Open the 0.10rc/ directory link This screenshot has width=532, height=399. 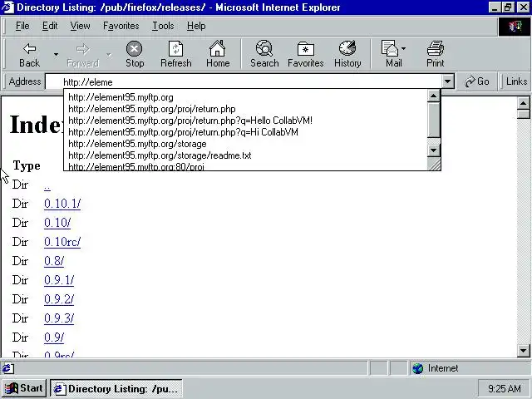(x=62, y=242)
